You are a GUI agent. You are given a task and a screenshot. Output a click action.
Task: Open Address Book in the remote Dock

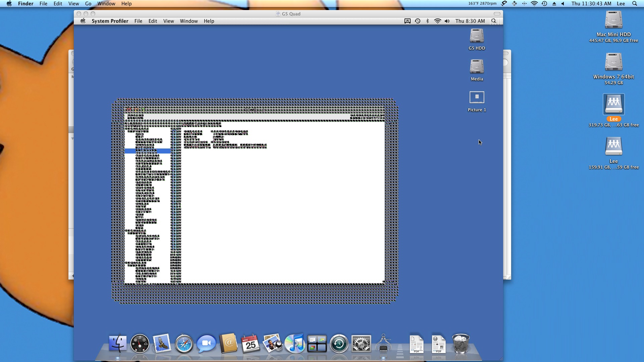tap(228, 344)
